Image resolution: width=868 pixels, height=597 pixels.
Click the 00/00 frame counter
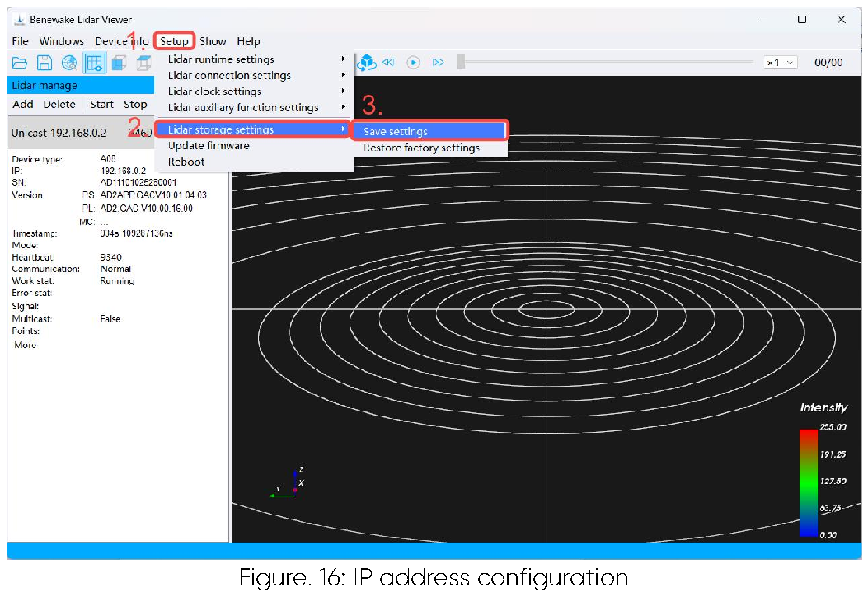pyautogui.click(x=828, y=63)
